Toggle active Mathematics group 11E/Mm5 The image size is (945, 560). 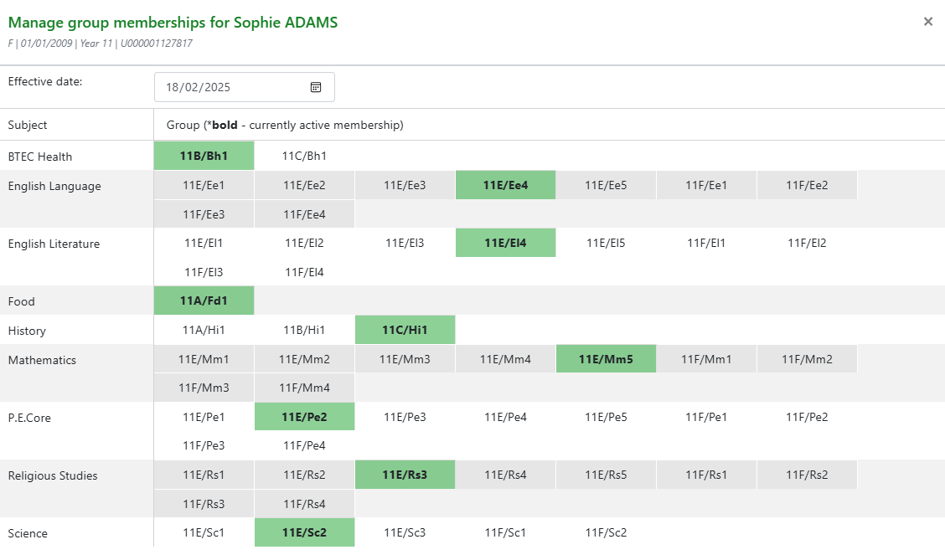pyautogui.click(x=606, y=359)
